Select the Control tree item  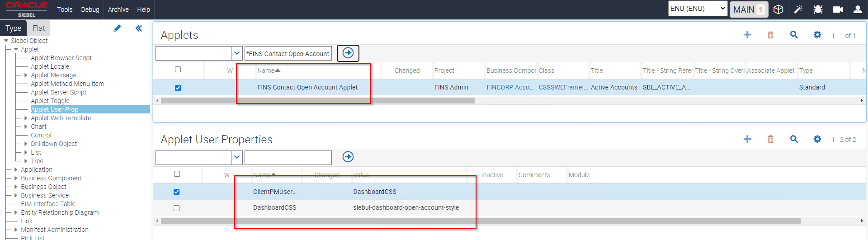point(41,135)
